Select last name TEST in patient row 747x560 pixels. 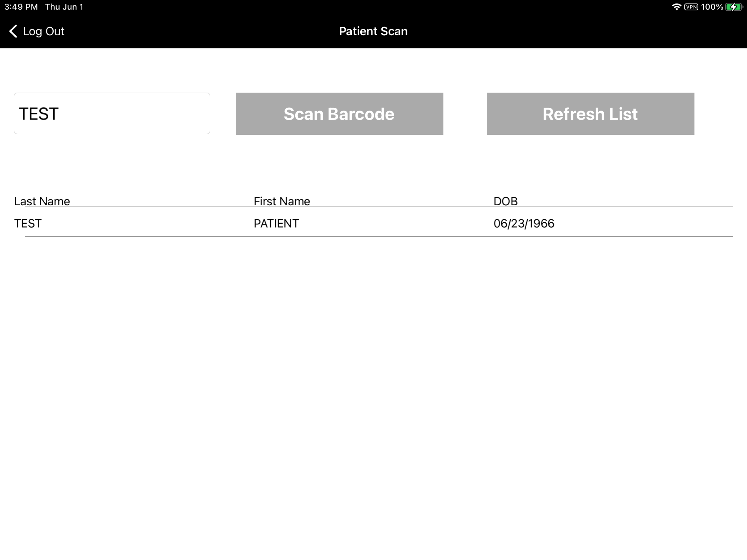[x=28, y=224]
